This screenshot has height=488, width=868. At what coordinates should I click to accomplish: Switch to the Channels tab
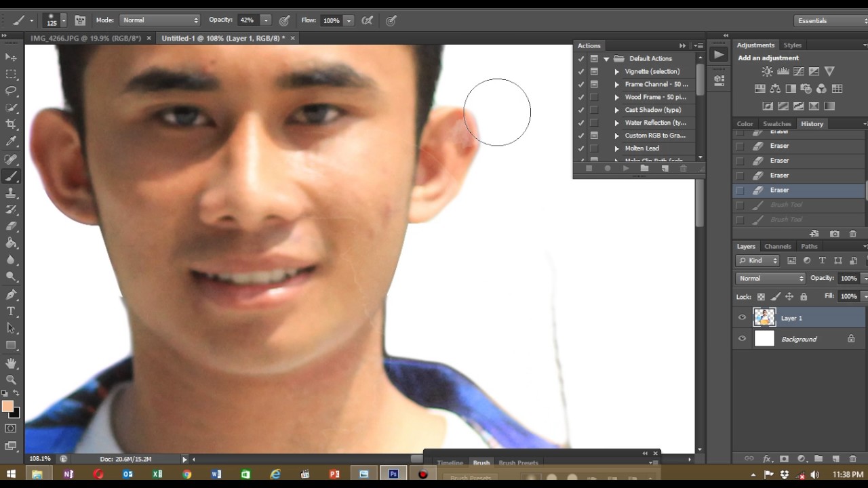[777, 246]
